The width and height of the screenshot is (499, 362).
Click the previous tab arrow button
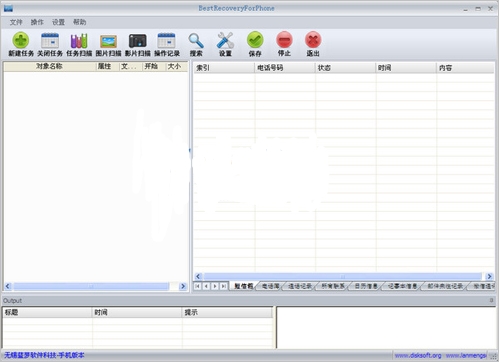tap(206, 286)
